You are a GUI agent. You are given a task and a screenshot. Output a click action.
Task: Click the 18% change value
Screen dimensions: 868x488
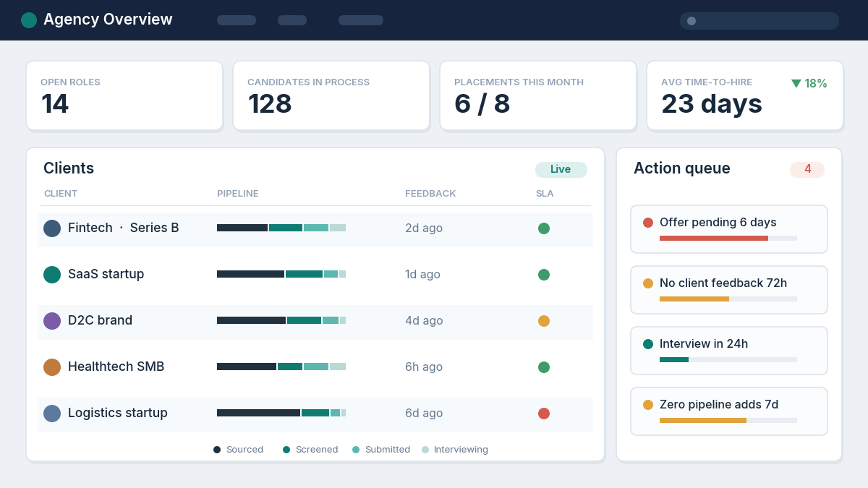(816, 84)
